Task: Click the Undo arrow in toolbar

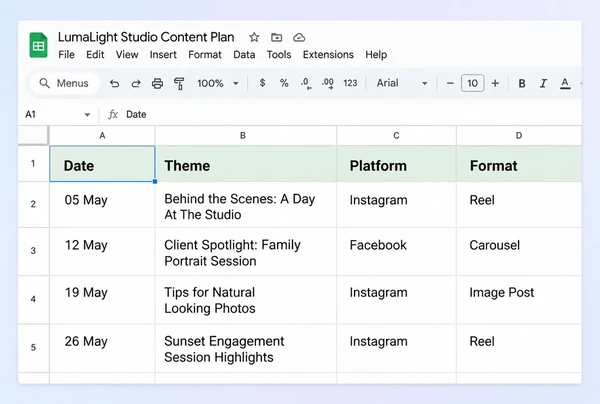Action: tap(114, 83)
